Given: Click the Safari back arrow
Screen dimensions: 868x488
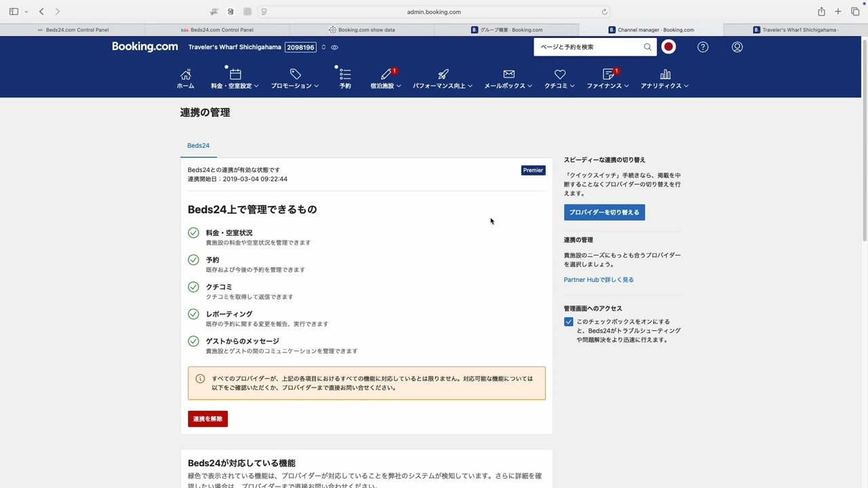Looking at the screenshot, I should pos(41,12).
